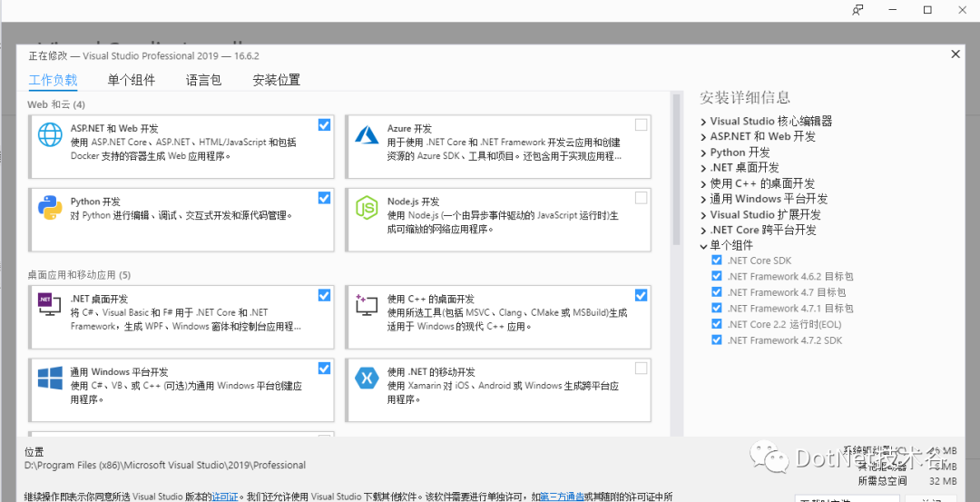Open the 许可证 link
The width and height of the screenshot is (980, 502).
point(225,497)
